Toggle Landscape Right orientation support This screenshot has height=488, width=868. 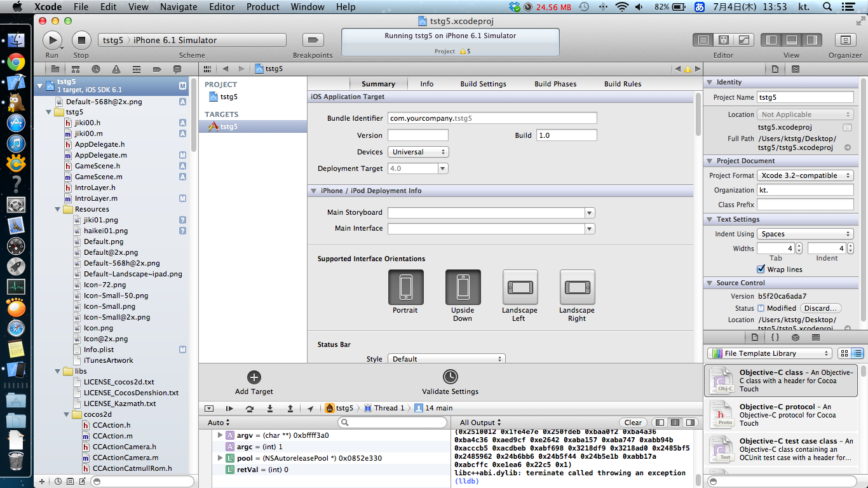click(577, 287)
